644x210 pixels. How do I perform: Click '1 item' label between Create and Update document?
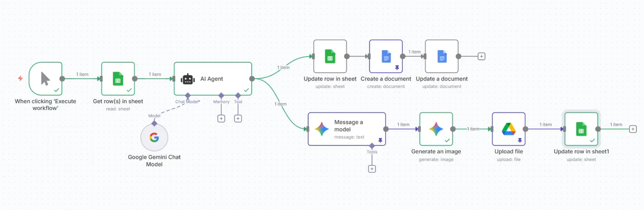pos(414,52)
